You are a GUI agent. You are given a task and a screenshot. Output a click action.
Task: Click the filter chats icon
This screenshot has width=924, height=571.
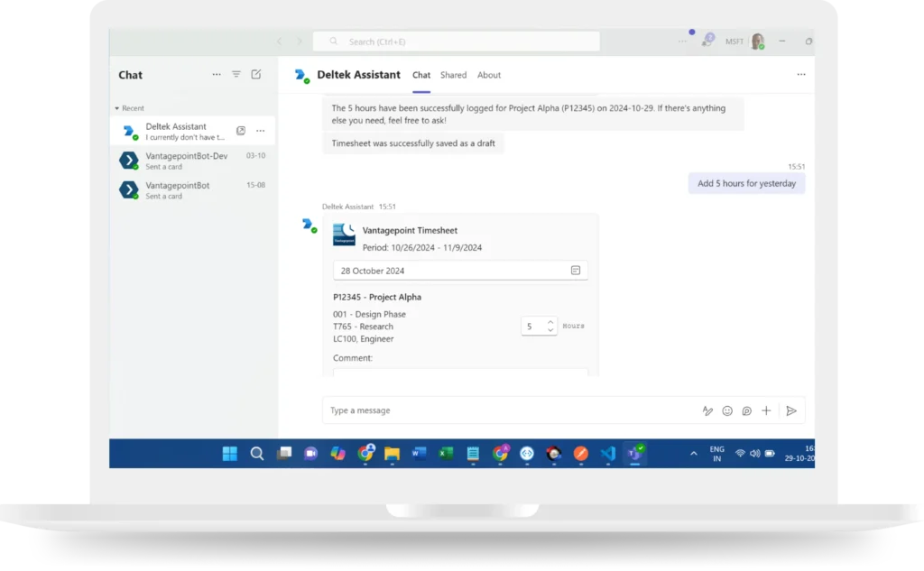236,75
